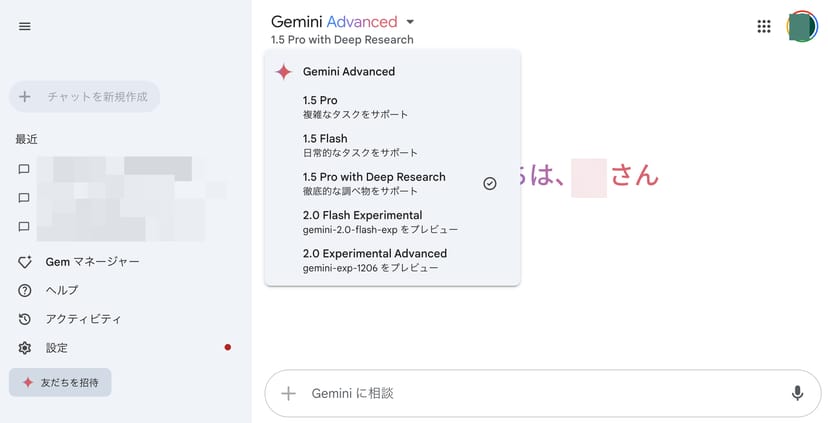Click the Gemini に相談 prompt field
This screenshot has width=828, height=423.
click(540, 393)
